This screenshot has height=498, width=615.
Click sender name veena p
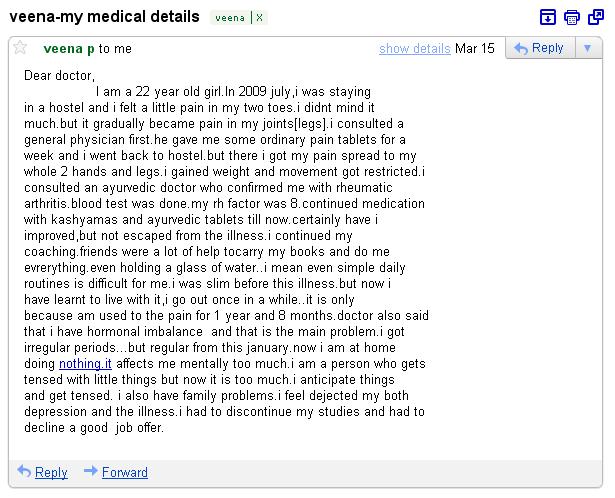click(68, 48)
